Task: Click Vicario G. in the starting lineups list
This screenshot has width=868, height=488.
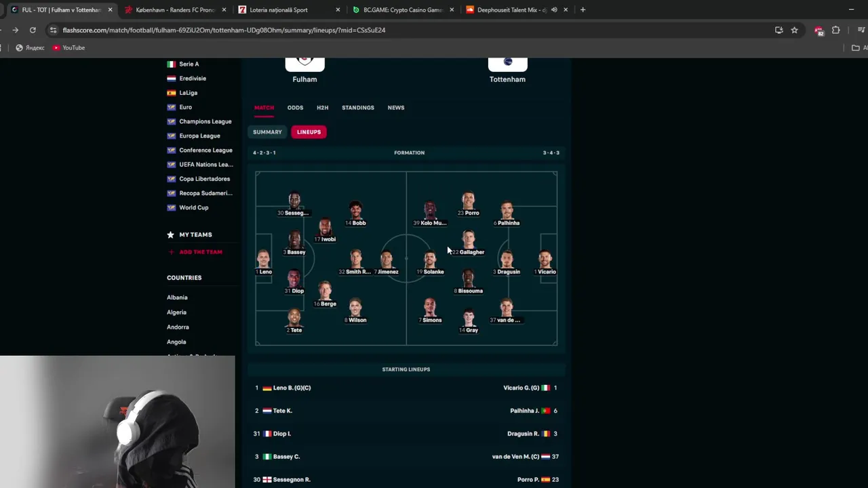Action: click(x=521, y=388)
